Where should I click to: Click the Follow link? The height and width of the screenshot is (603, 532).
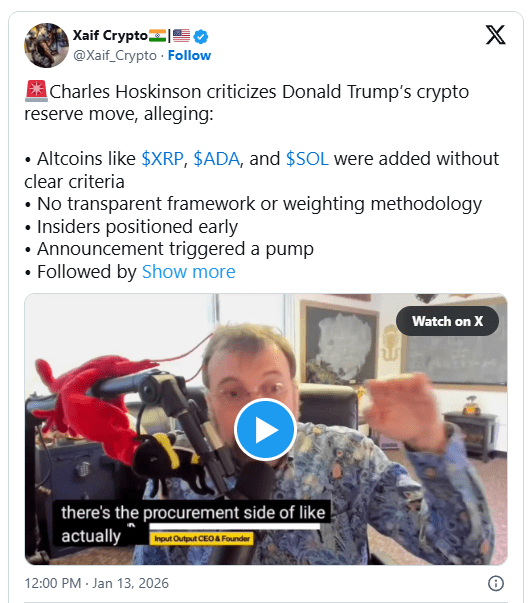pyautogui.click(x=189, y=55)
